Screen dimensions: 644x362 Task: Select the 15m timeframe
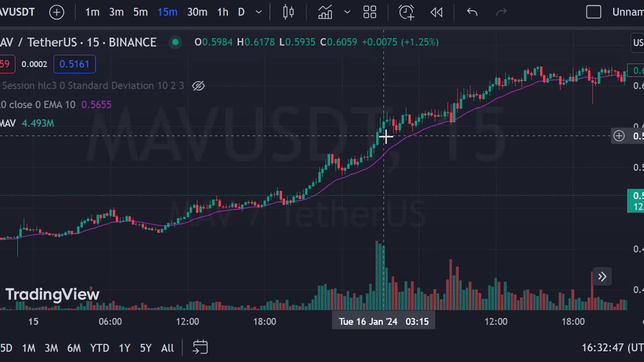[x=167, y=12]
